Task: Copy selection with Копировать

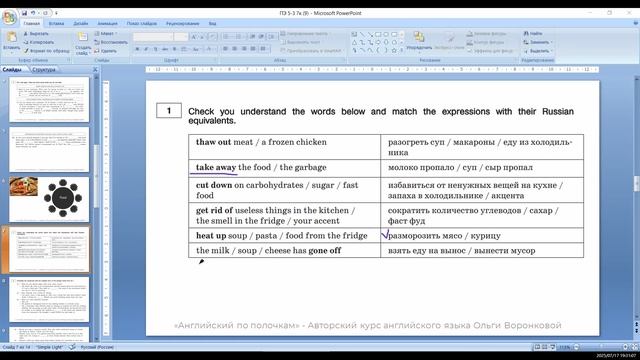Action: tap(38, 42)
